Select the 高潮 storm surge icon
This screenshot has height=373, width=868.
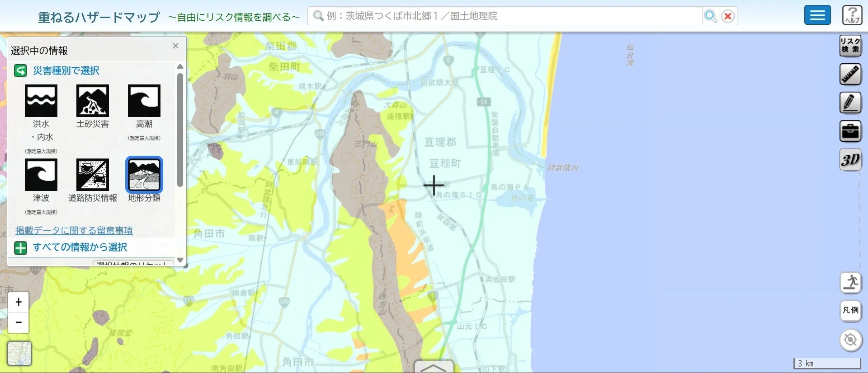(x=144, y=101)
